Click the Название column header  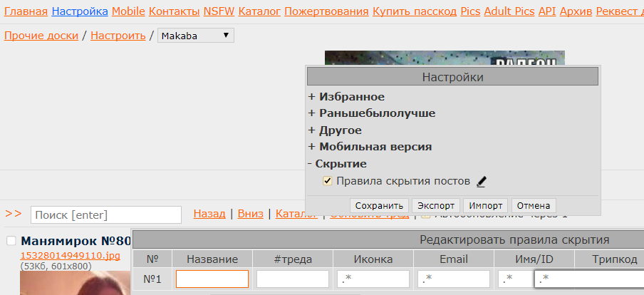click(212, 259)
